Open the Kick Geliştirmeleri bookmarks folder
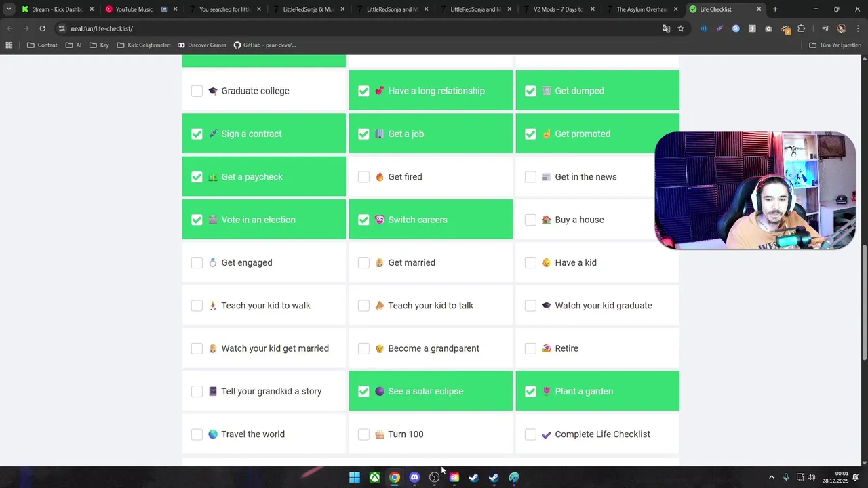The image size is (868, 488). coord(144,45)
